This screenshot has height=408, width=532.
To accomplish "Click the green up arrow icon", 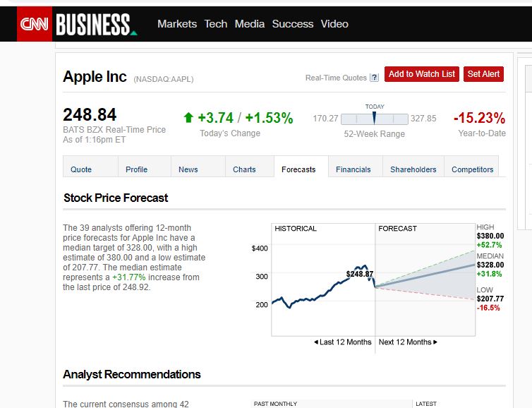I will click(188, 119).
